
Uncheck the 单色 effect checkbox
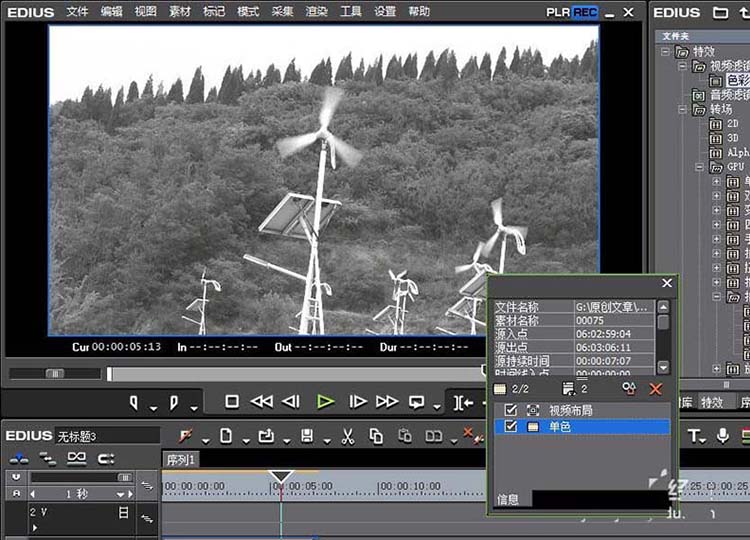pyautogui.click(x=510, y=426)
